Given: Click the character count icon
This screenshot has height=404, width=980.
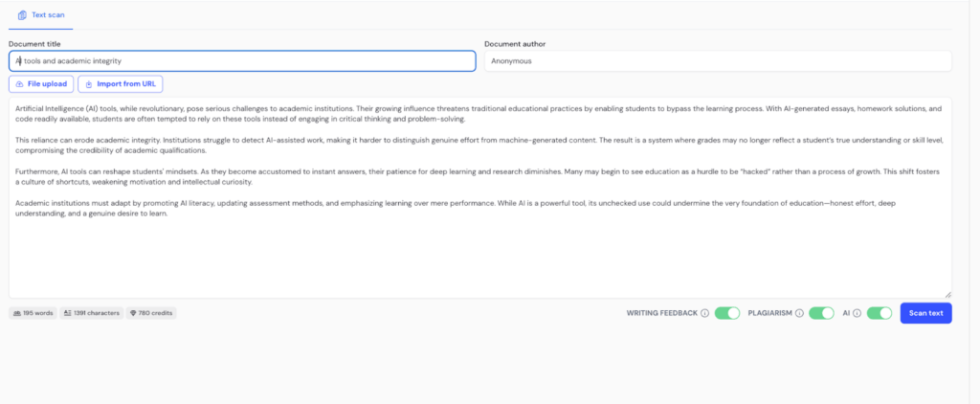Looking at the screenshot, I should pyautogui.click(x=67, y=313).
